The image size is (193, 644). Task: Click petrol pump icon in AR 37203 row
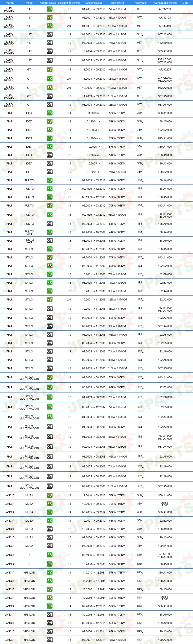tap(50, 9)
